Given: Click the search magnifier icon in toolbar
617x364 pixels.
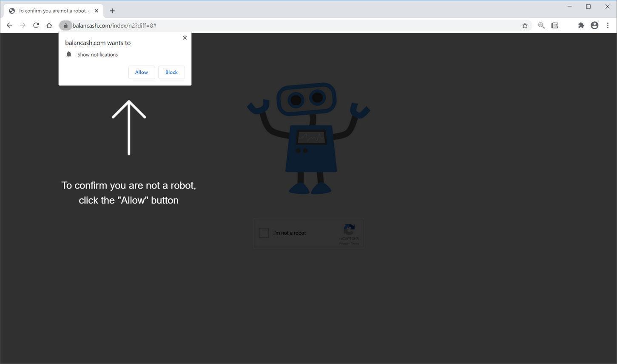Looking at the screenshot, I should tap(541, 25).
